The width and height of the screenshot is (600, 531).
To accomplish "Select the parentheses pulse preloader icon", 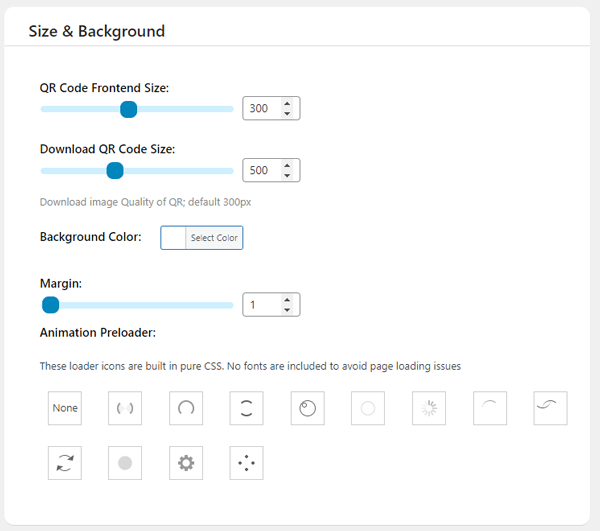I will point(125,408).
